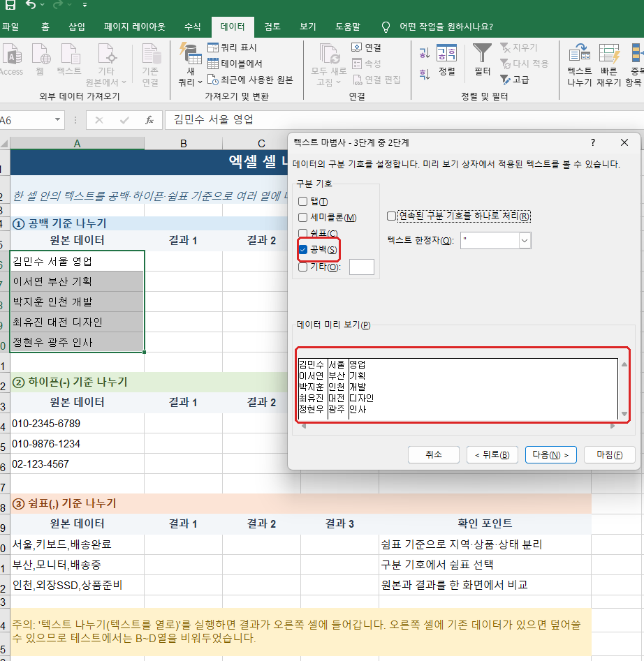Click the formula bar cancel X icon

pyautogui.click(x=99, y=121)
